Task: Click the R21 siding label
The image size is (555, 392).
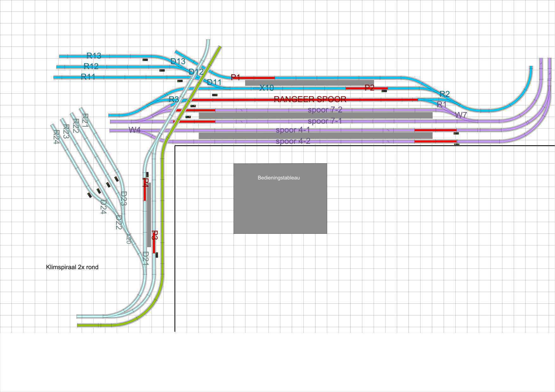Action: pyautogui.click(x=85, y=121)
